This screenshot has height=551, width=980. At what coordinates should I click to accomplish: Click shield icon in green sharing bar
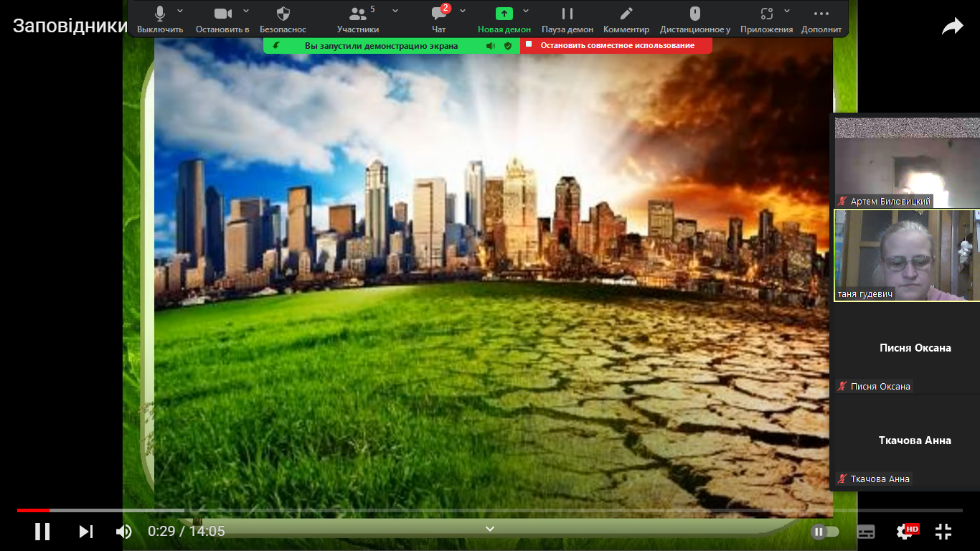[x=508, y=45]
